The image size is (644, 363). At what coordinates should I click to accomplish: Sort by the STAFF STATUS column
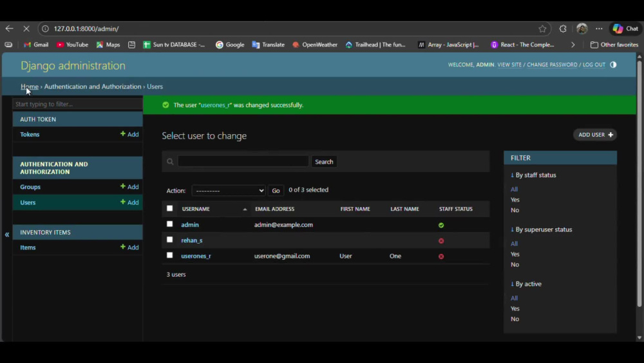click(455, 209)
